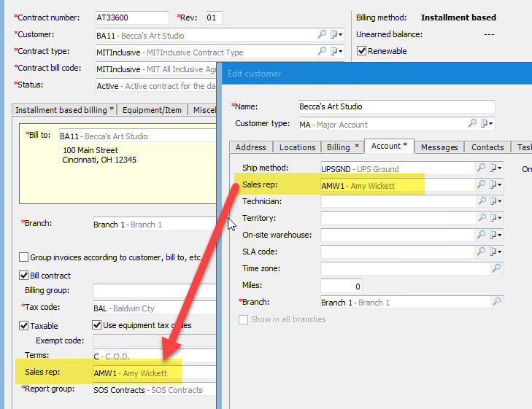
Task: Click the Sales rep lookup magnifier in Edit customer
Action: pyautogui.click(x=481, y=185)
